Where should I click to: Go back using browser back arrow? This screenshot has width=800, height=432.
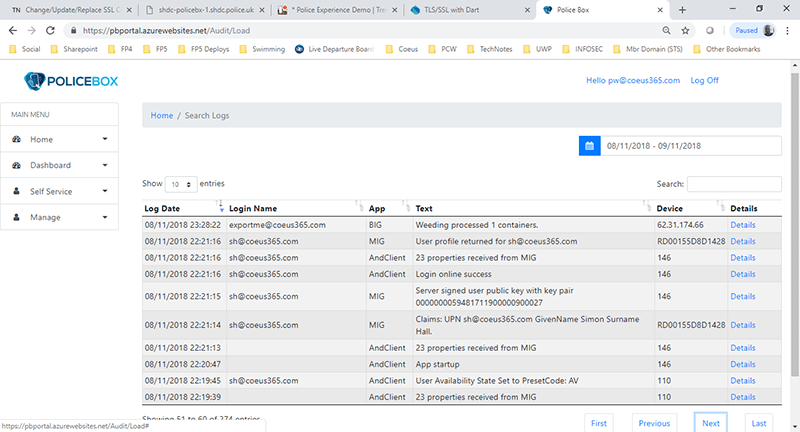(14, 30)
